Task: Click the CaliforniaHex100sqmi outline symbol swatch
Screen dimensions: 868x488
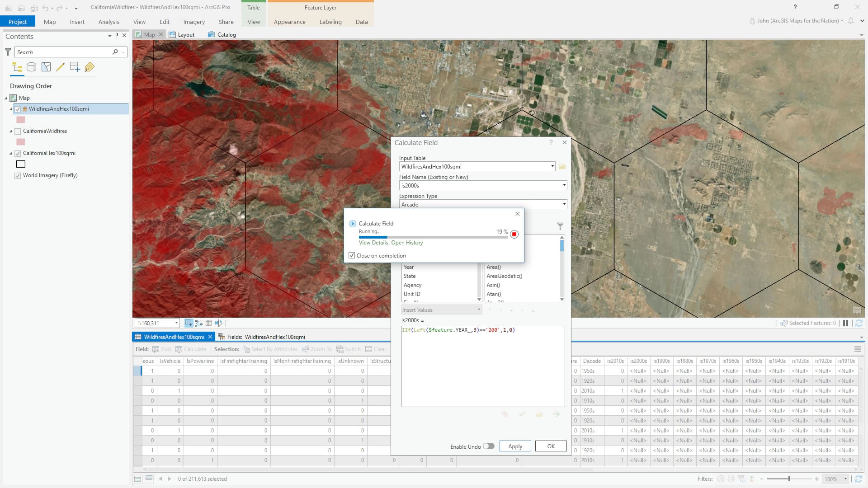Action: (21, 164)
